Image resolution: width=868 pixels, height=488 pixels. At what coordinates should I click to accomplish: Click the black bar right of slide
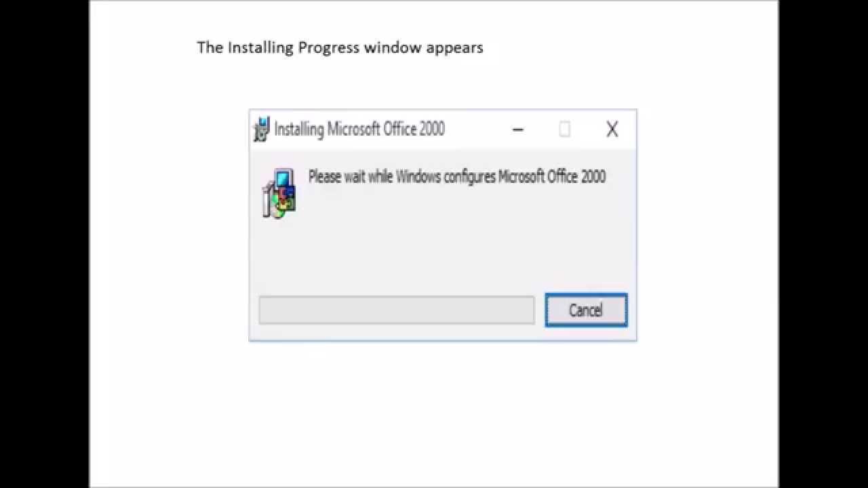(823, 244)
